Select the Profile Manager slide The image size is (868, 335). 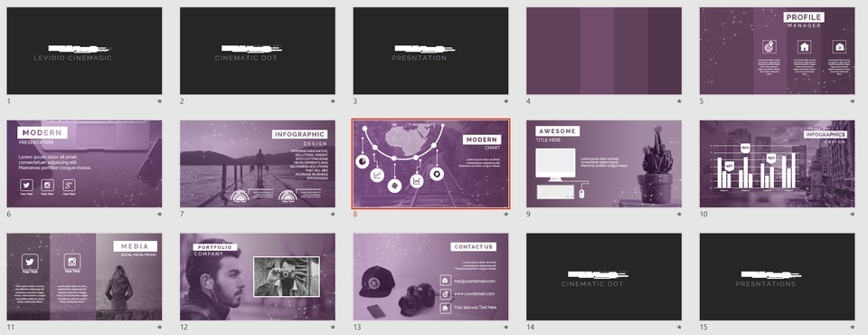(778, 51)
